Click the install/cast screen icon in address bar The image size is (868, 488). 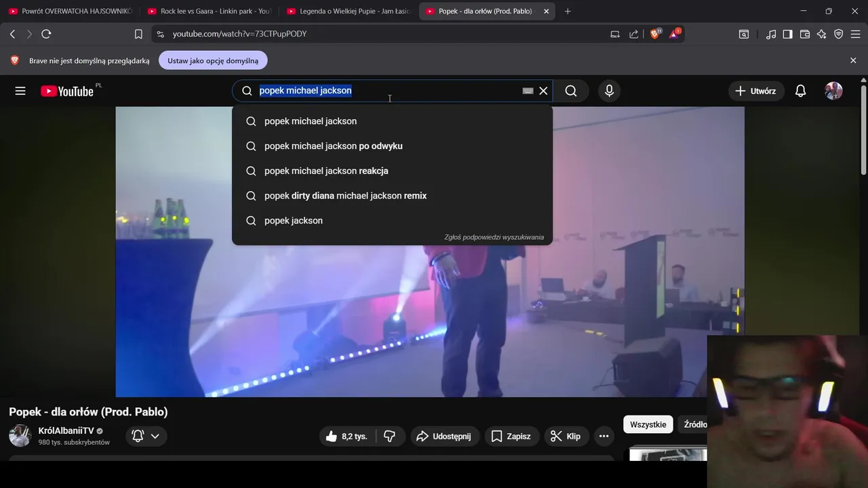615,34
